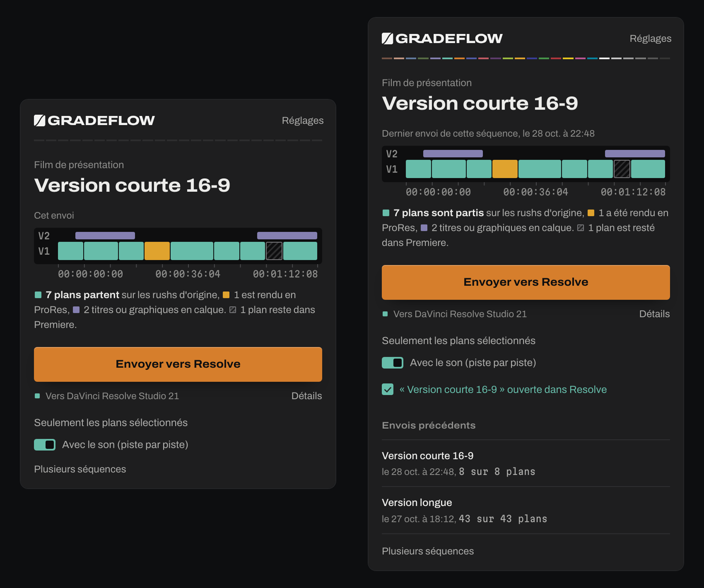This screenshot has width=704, height=588.
Task: Select the first purple V2 title clip, left panel
Action: pyautogui.click(x=105, y=235)
